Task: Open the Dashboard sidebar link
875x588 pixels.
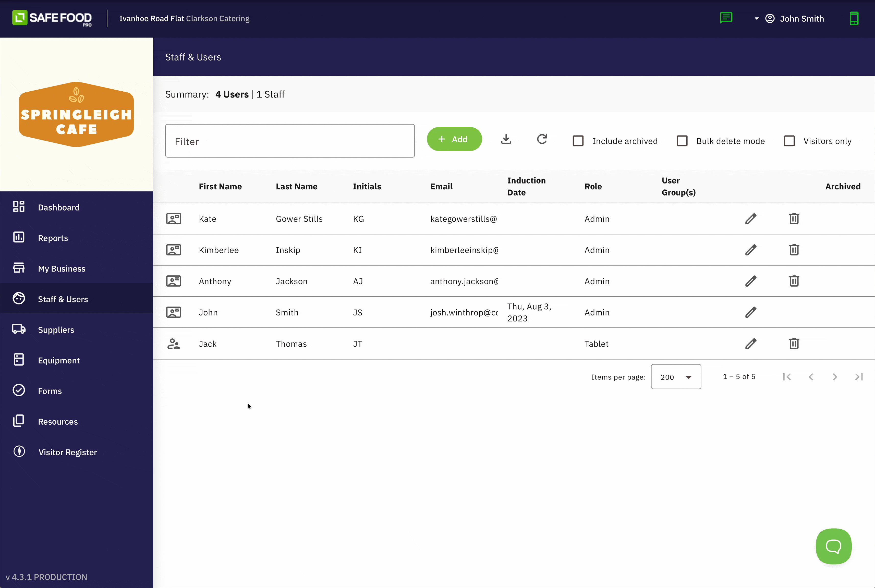Action: (58, 207)
